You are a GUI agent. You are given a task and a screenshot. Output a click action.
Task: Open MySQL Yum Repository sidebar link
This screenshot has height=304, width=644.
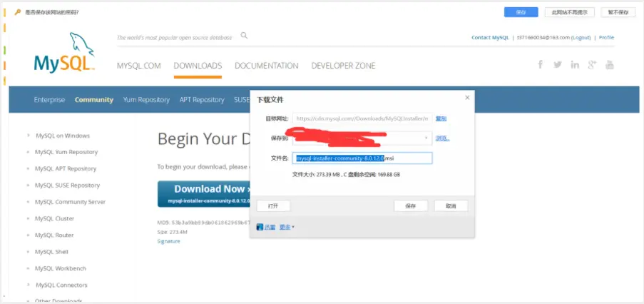pos(66,152)
